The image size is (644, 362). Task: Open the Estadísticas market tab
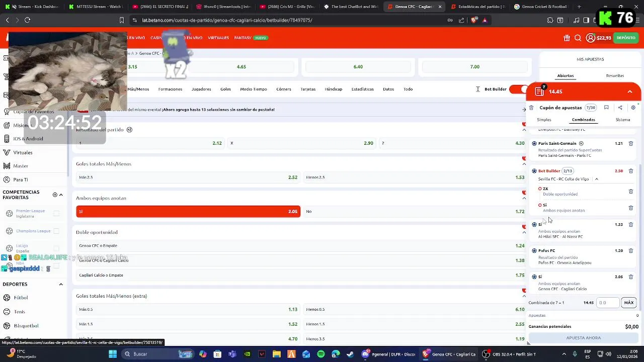click(362, 89)
